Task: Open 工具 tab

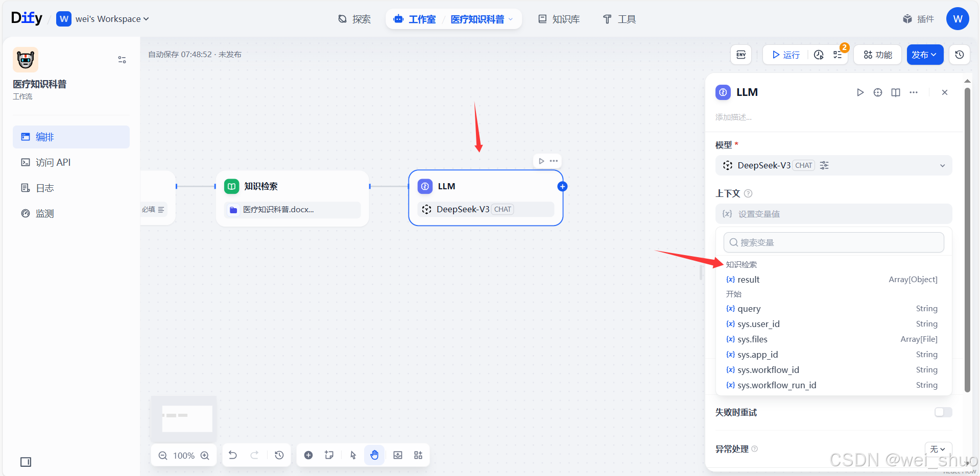Action: point(619,19)
